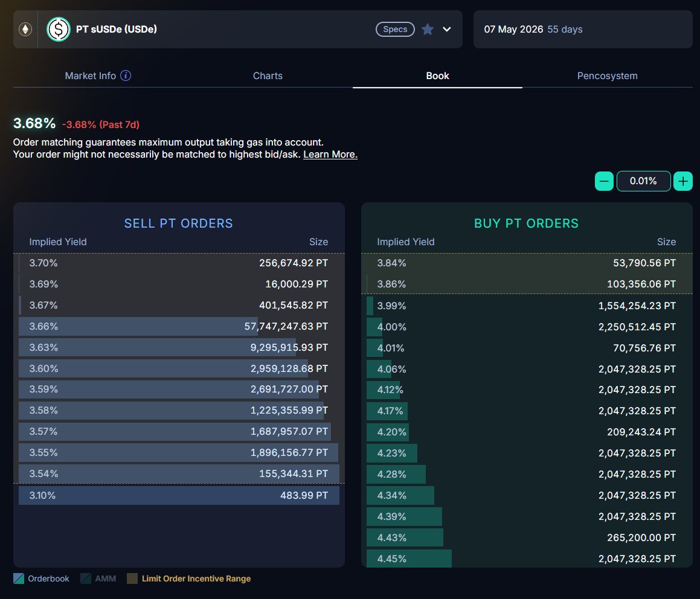The image size is (700, 599).
Task: Select the 3.66% sell order row
Action: pos(179,326)
